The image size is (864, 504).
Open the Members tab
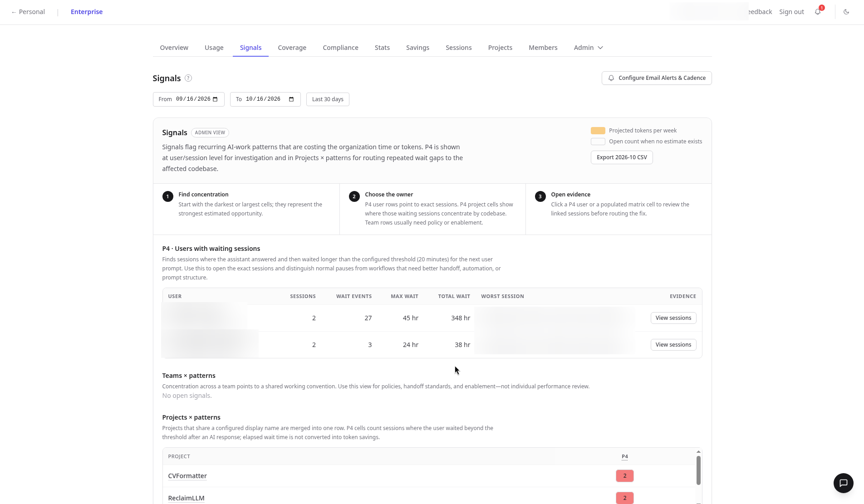[x=543, y=48]
